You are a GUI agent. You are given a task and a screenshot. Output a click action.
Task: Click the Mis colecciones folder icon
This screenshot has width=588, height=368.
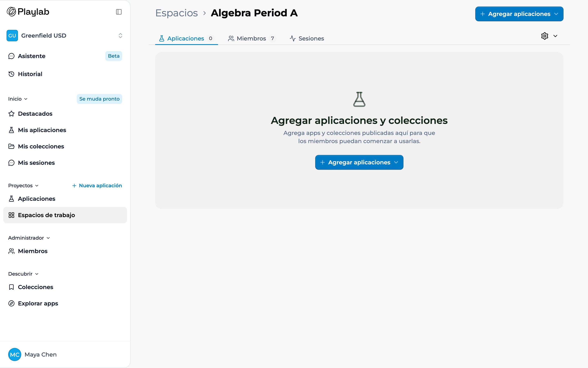[11, 146]
